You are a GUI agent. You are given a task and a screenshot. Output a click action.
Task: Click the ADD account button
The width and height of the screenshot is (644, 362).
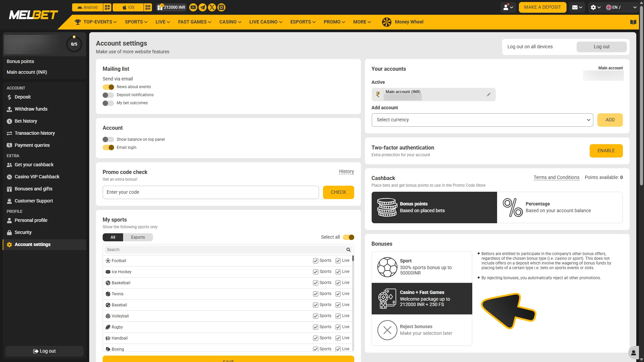coord(610,120)
